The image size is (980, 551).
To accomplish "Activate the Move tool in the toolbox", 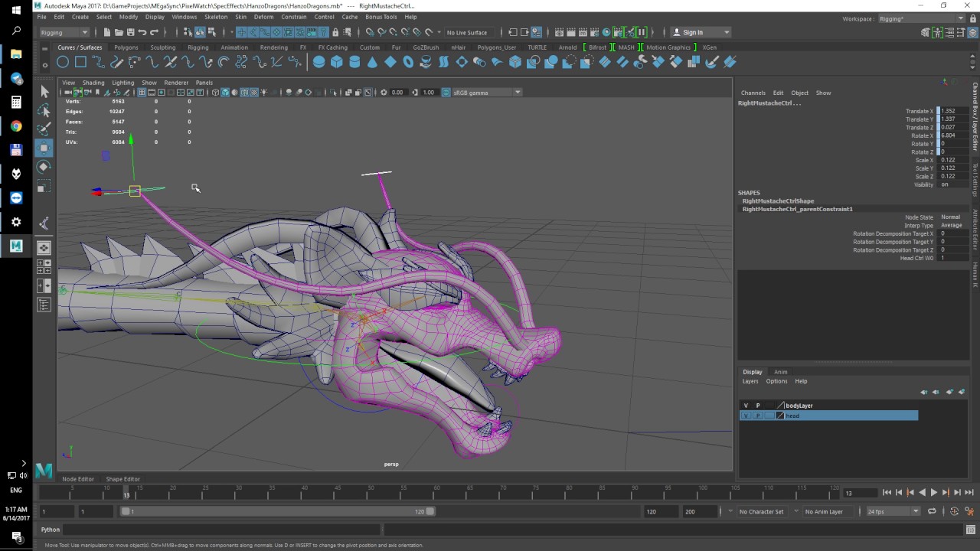I will click(x=44, y=148).
